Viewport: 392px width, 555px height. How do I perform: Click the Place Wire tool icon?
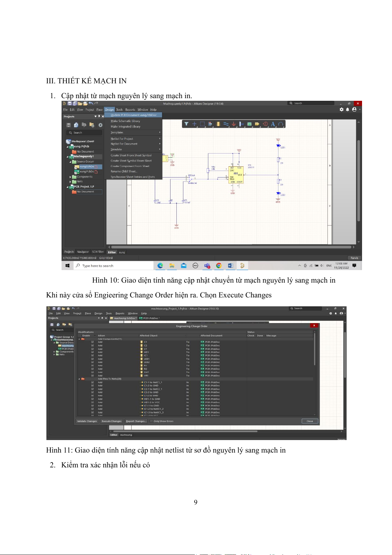coord(226,124)
